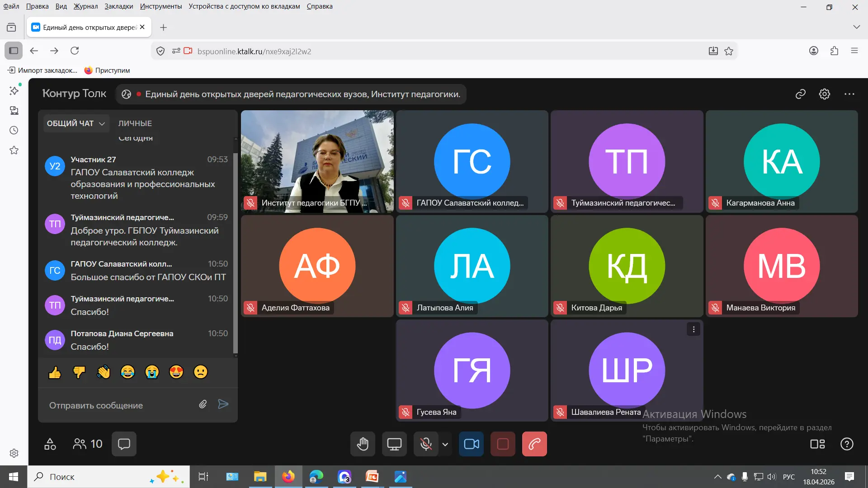Expand microphone options arrow

[x=445, y=444]
